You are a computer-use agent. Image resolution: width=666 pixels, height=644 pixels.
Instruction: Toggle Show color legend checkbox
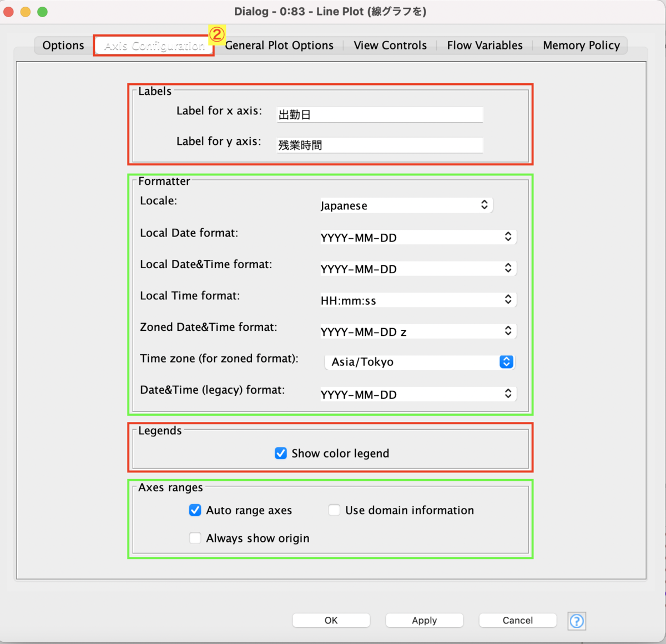pos(281,453)
